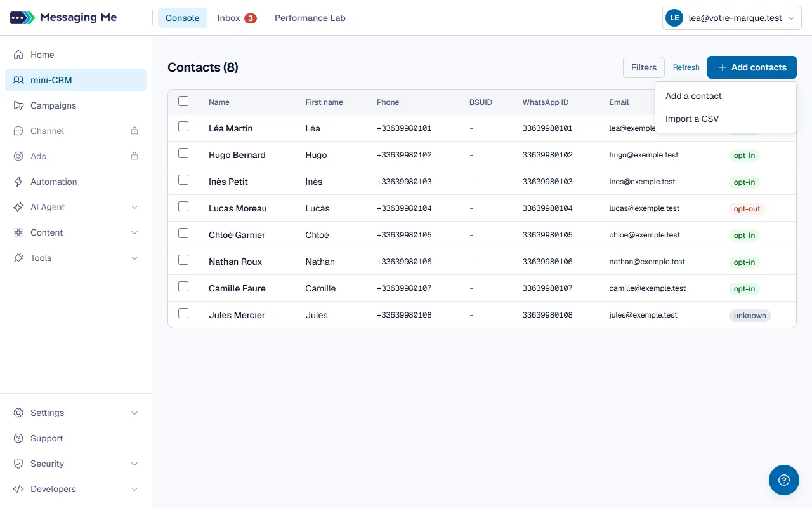Choose "Import a CSV" from the menu
This screenshot has height=508, width=812.
tap(726, 119)
